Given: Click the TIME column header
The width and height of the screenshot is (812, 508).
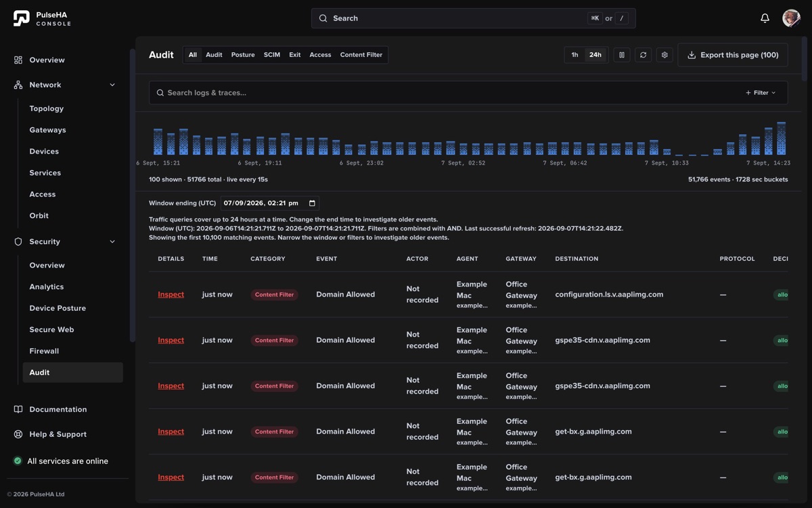Looking at the screenshot, I should 210,259.
